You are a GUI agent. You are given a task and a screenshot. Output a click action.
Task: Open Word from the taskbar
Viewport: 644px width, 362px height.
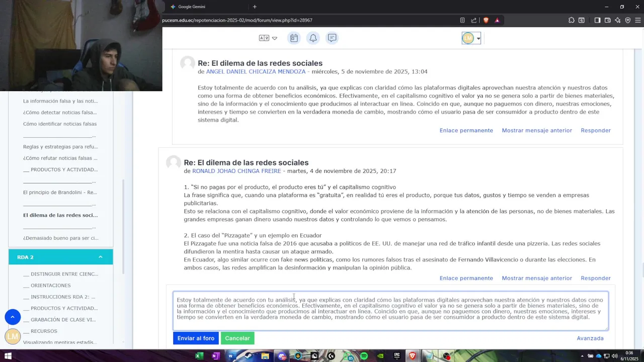coord(231,356)
